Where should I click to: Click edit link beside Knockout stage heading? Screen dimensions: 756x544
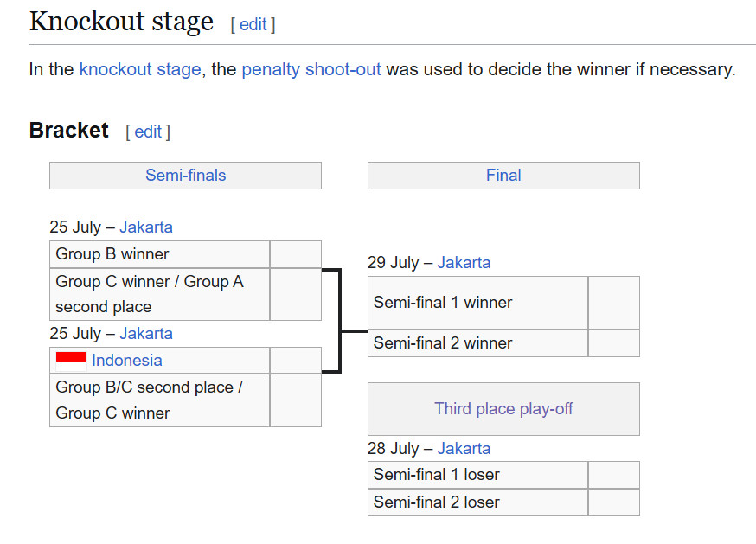(253, 24)
